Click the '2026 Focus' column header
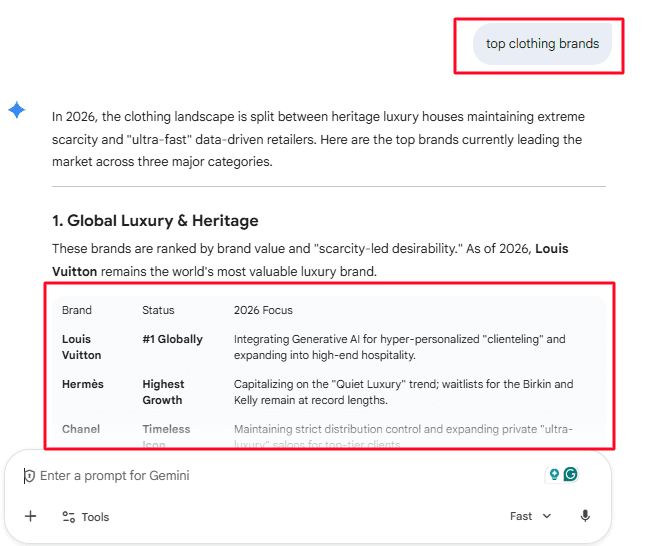 point(263,310)
